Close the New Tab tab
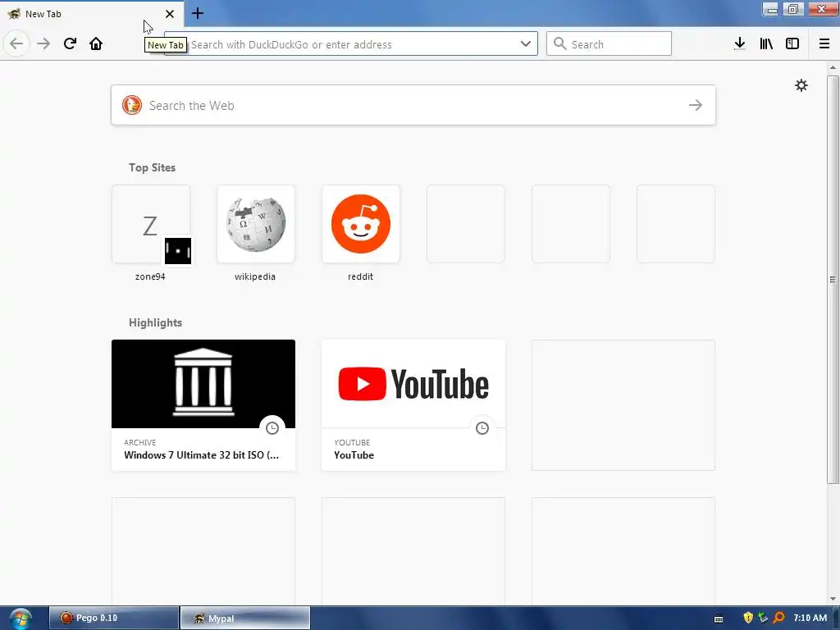 pos(170,14)
